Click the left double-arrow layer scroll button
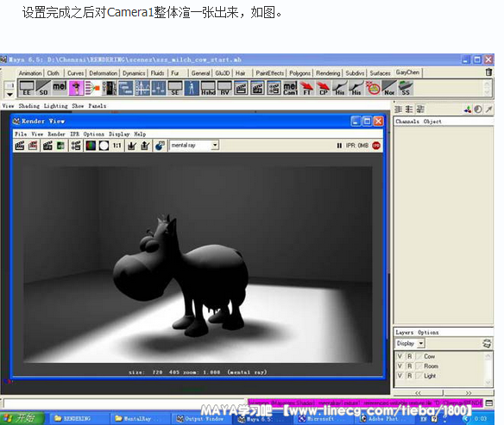 pyautogui.click(x=418, y=393)
